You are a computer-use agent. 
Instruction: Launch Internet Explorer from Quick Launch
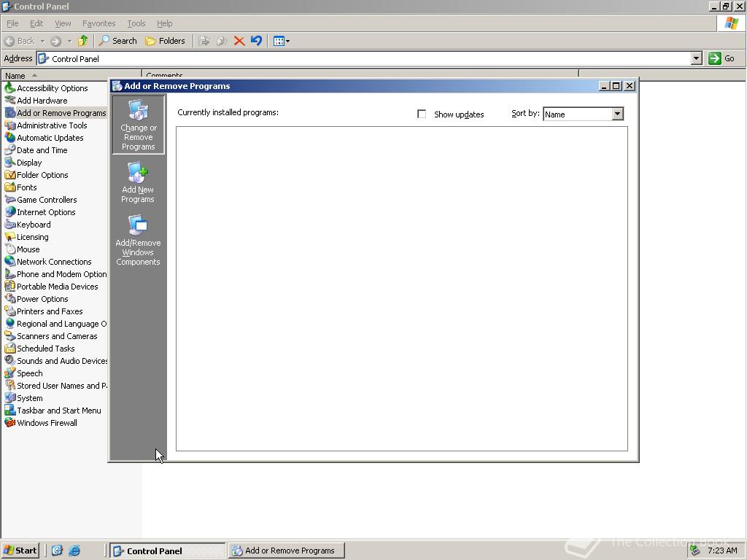coord(74,551)
